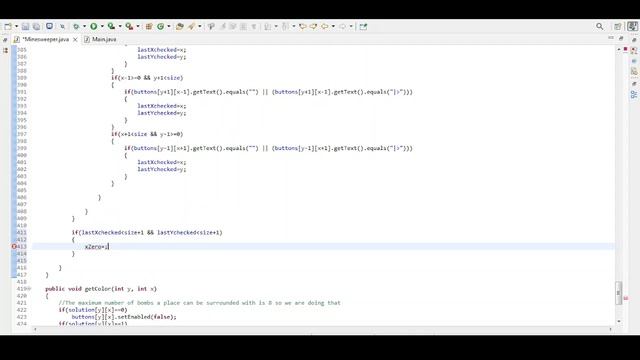Run the program with the green Run button
The image size is (640, 360).
point(93,27)
